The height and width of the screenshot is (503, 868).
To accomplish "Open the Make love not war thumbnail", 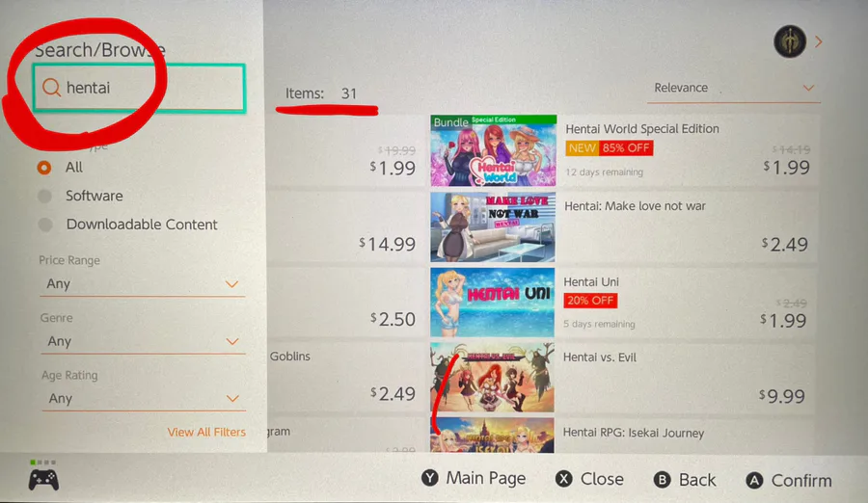I will coord(493,226).
